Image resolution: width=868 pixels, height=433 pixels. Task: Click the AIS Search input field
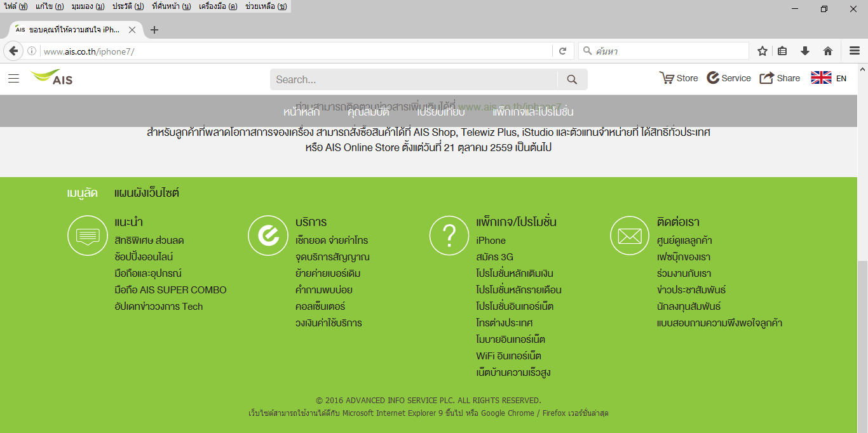pos(414,79)
